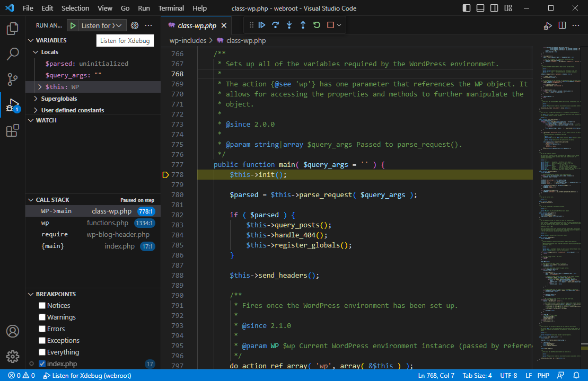Open errors and warnings count in status bar

pos(21,375)
